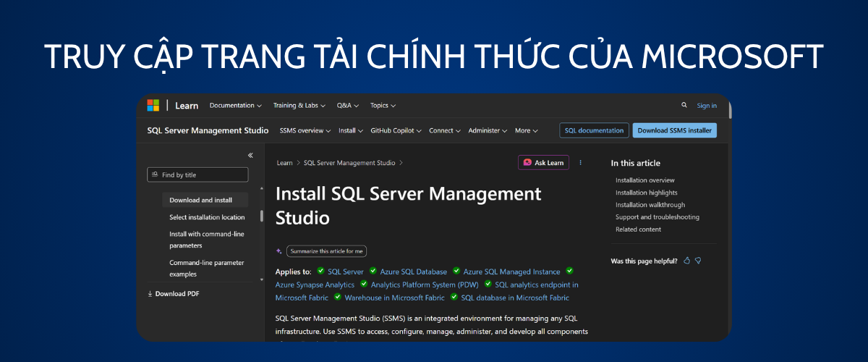Open the Install dropdown menu
868x362 pixels.
tap(351, 131)
